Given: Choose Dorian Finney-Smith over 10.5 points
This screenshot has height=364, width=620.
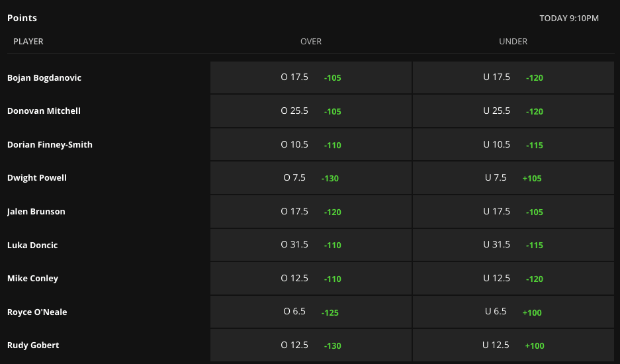Looking at the screenshot, I should point(311,145).
